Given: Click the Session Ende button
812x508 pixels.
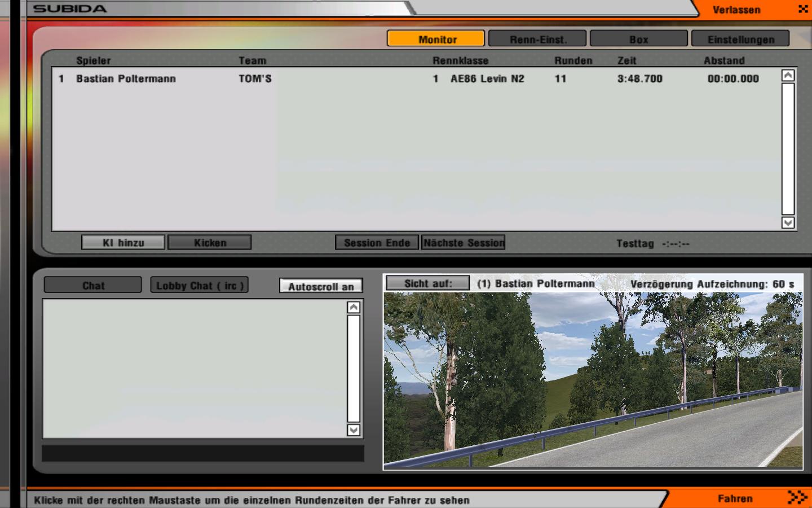Looking at the screenshot, I should click(377, 243).
